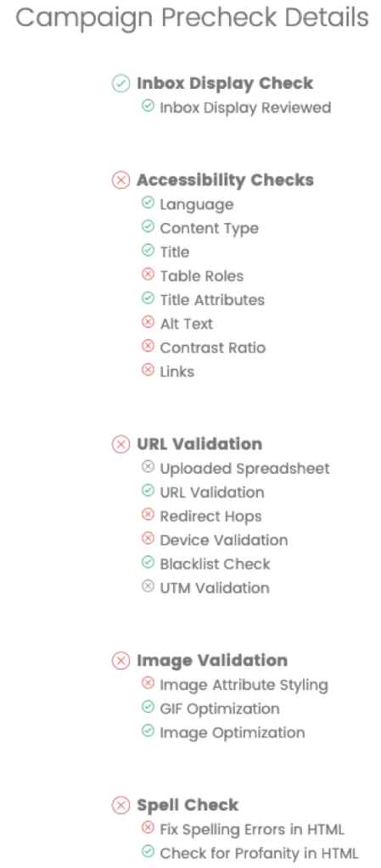Click the Image Validation section heading
Viewport: 381px width, 868px height.
coord(212,661)
